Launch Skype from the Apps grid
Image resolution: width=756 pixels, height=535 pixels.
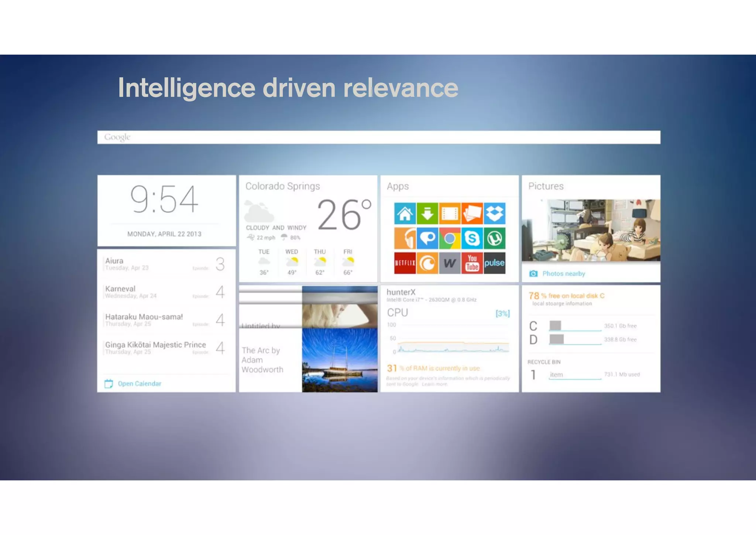[472, 238]
